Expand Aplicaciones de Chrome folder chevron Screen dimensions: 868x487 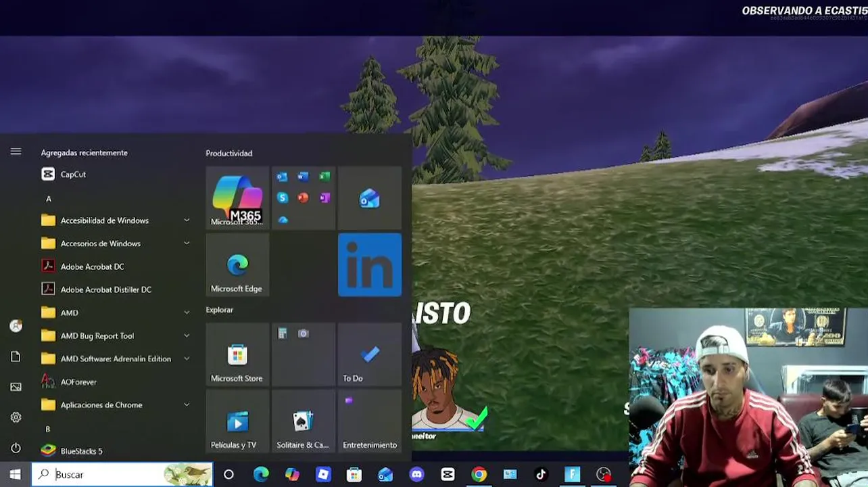pyautogui.click(x=187, y=405)
